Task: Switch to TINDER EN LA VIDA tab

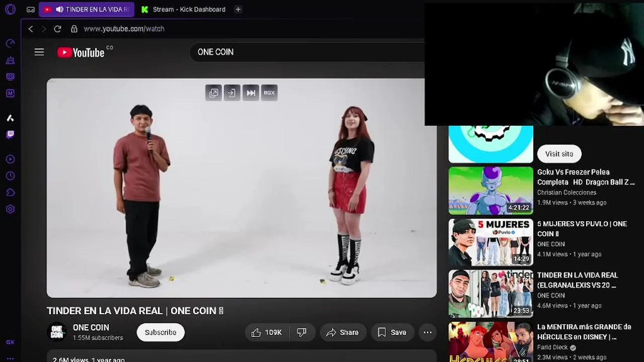Action: 87,10
